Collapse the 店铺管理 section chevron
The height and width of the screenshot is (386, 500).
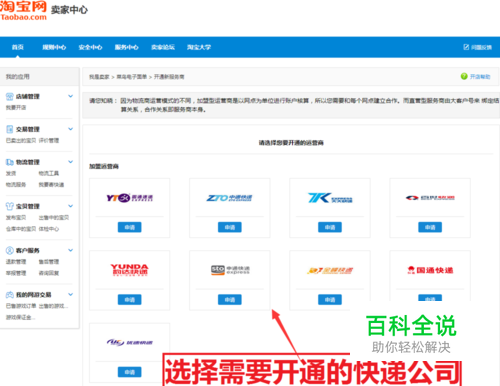70,96
